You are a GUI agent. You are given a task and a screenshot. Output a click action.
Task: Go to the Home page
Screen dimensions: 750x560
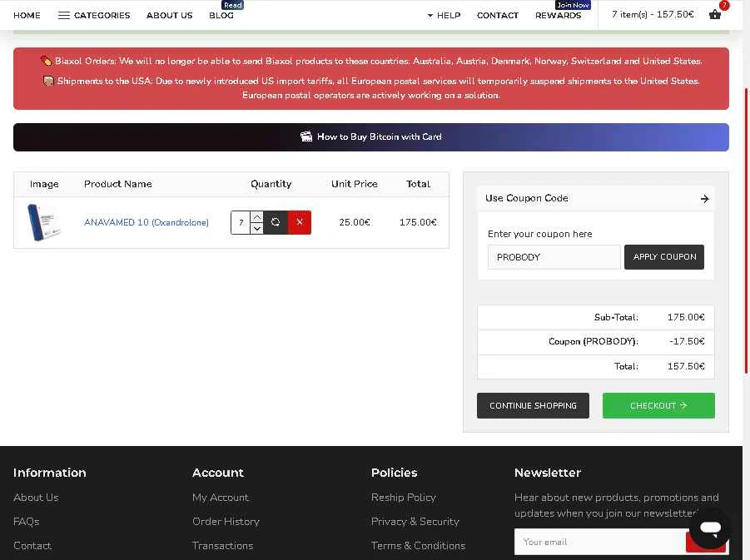pyautogui.click(x=27, y=15)
